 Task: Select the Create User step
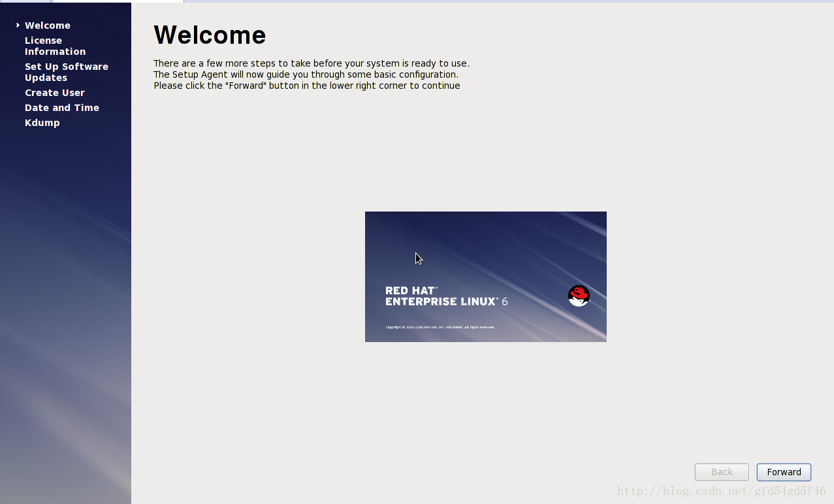[x=55, y=93]
